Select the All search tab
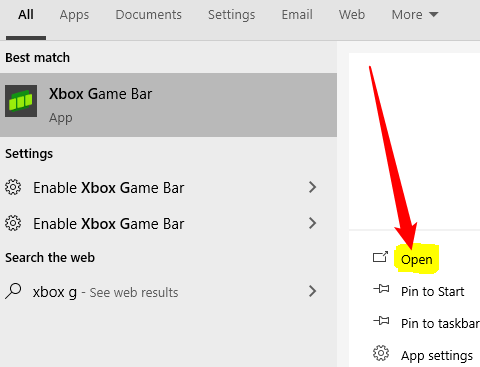Image resolution: width=480 pixels, height=367 pixels. click(x=26, y=15)
